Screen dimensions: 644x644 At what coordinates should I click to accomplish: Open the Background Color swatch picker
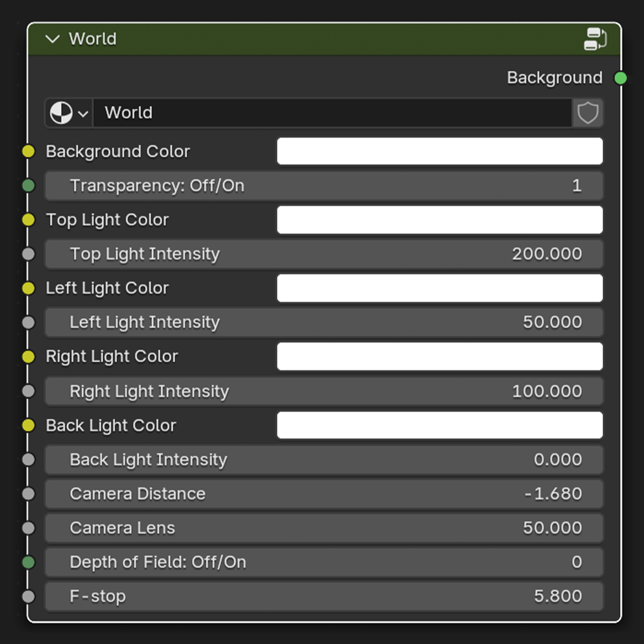pos(440,152)
